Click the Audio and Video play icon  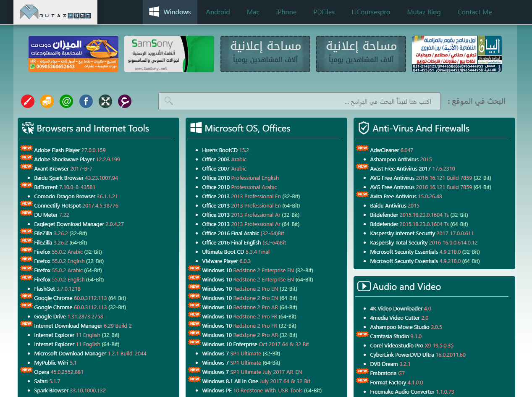point(364,287)
